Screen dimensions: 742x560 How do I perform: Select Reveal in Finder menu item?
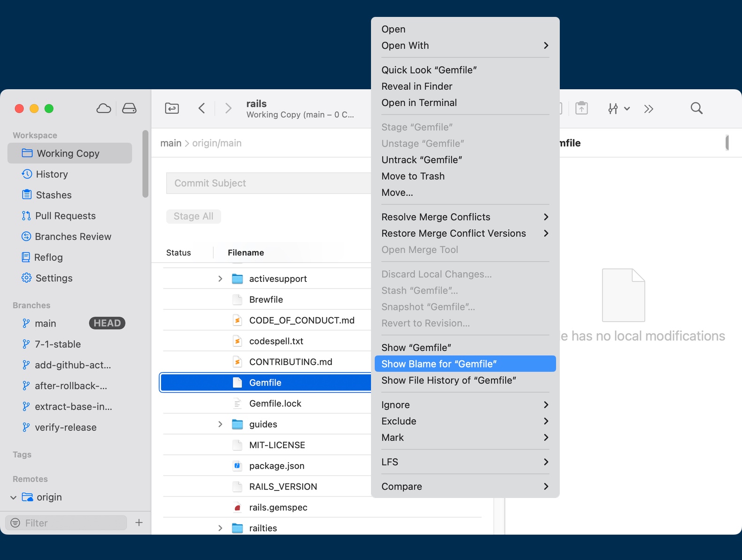coord(417,86)
